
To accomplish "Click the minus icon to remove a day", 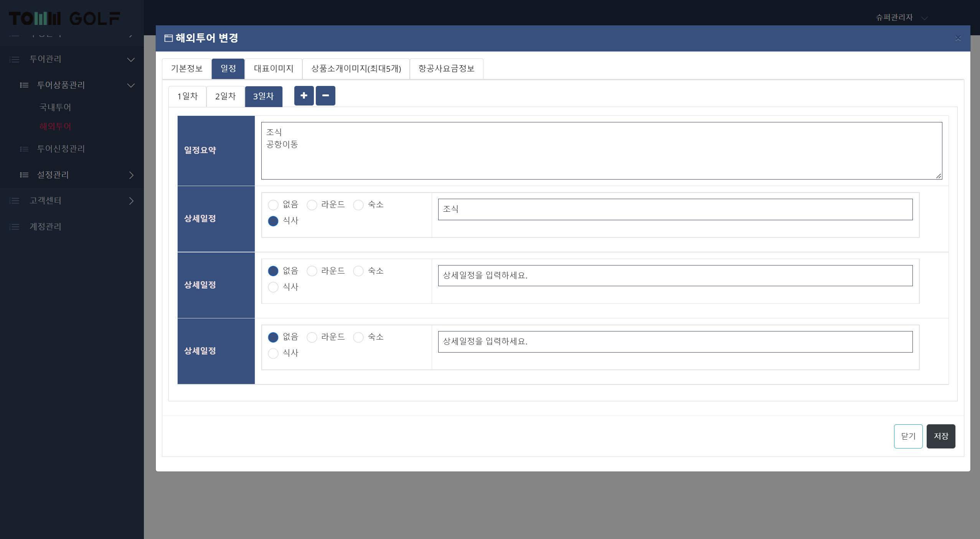I will click(325, 96).
